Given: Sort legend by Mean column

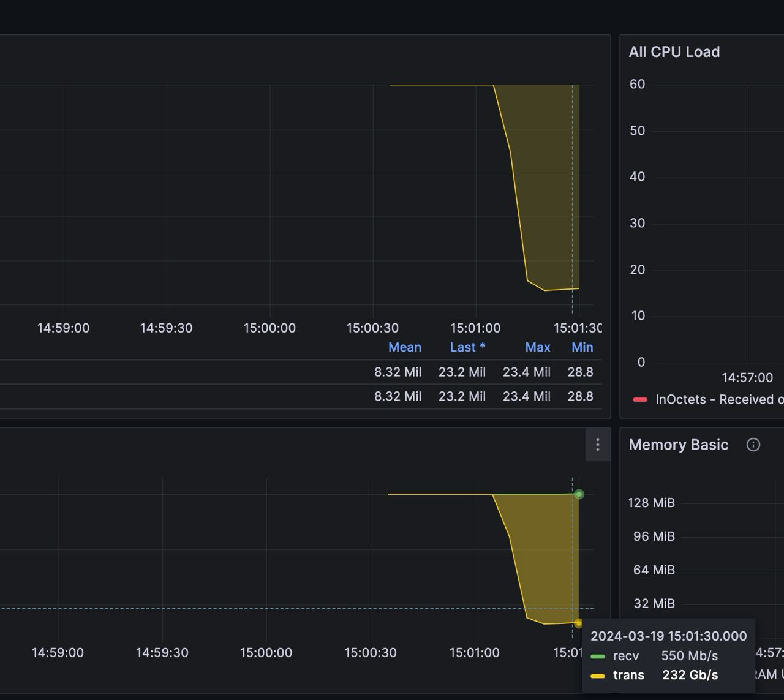Looking at the screenshot, I should click(405, 347).
